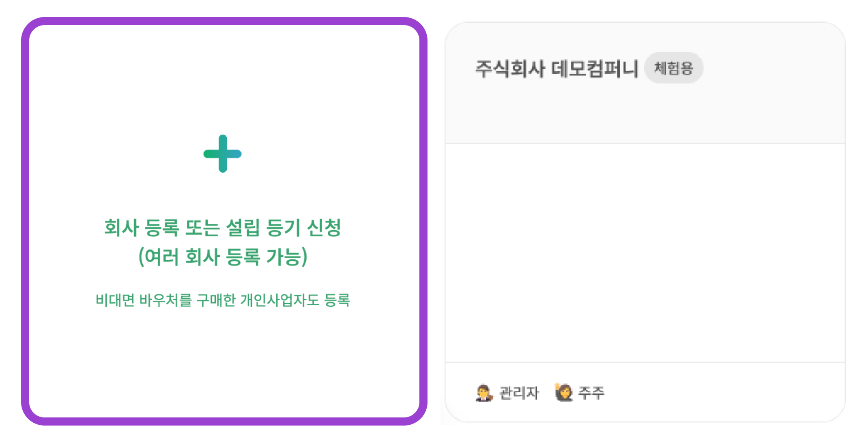
Task: Click the 관리자 person emoji icon
Action: tap(484, 393)
